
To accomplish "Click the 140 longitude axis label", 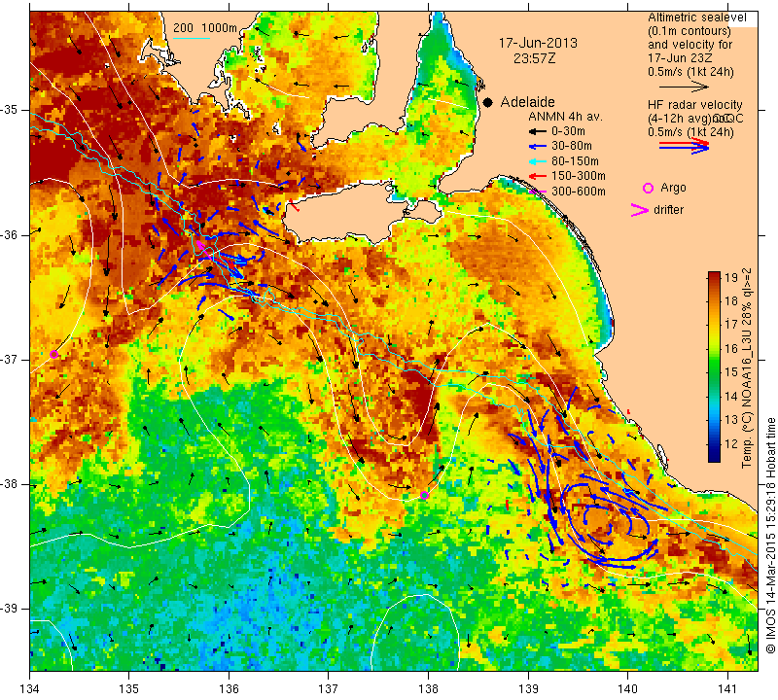I will coord(627,688).
